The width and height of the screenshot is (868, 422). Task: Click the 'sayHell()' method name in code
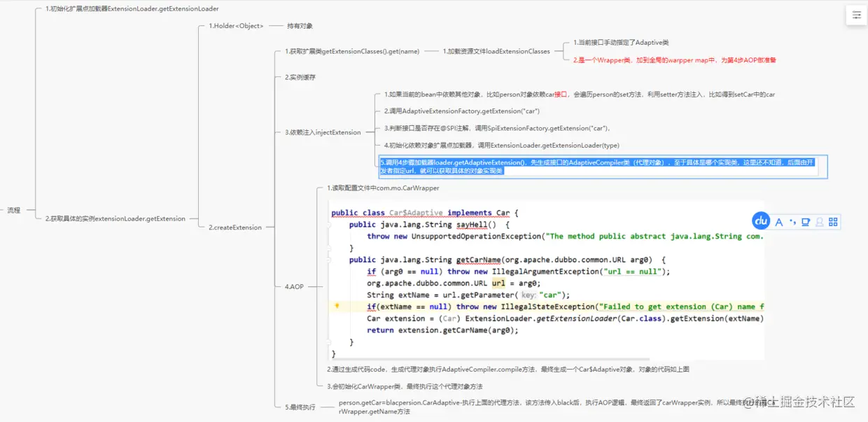[x=476, y=225]
